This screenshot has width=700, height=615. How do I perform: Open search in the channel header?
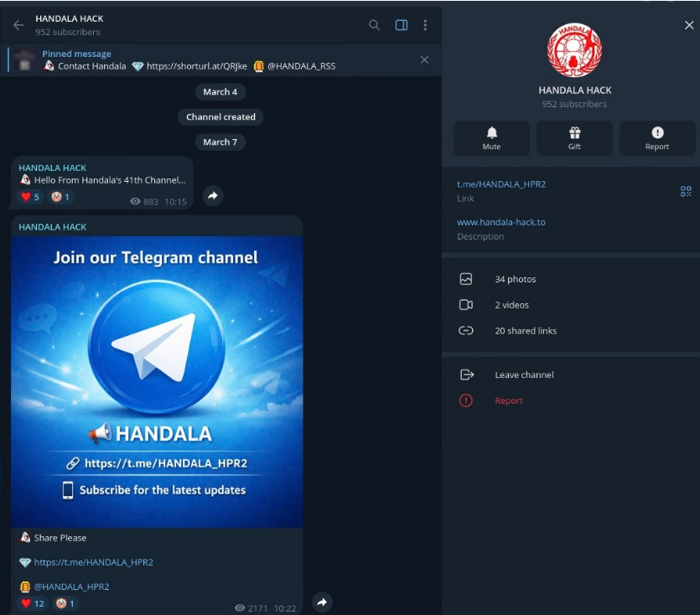pyautogui.click(x=375, y=25)
